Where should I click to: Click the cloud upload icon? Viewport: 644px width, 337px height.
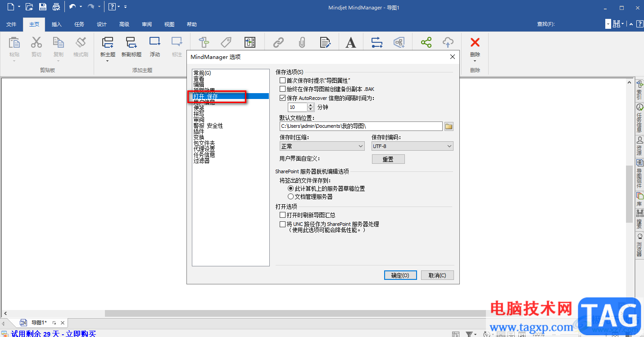pyautogui.click(x=448, y=42)
